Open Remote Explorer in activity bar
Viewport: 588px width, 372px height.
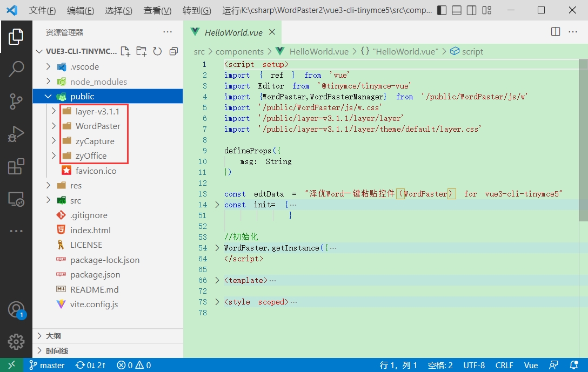pyautogui.click(x=16, y=199)
